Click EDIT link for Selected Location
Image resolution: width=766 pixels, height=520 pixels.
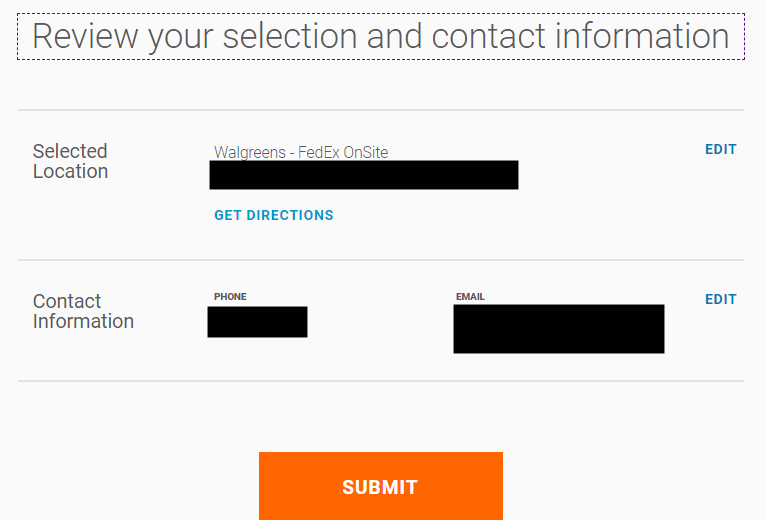[x=720, y=149]
